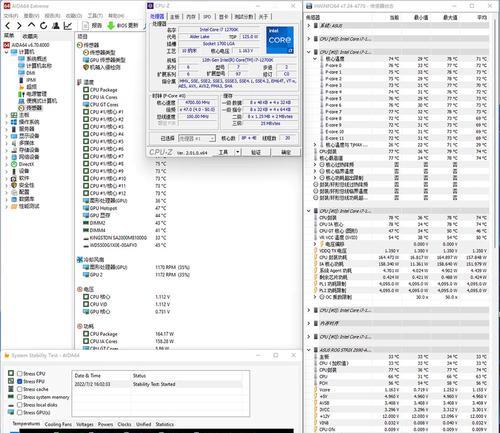Open the CPU-Z 工具 dropdown arrow

point(238,152)
